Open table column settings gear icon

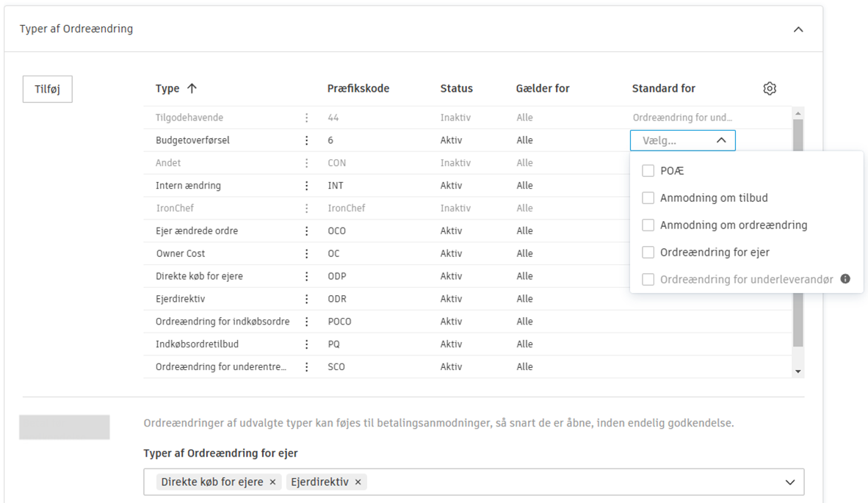[x=770, y=89]
